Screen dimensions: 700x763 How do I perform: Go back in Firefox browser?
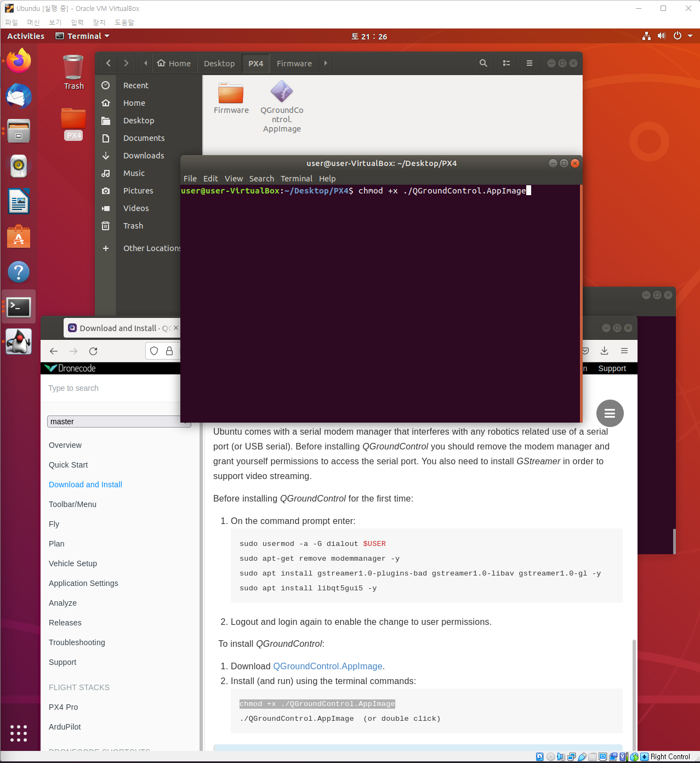click(x=54, y=351)
